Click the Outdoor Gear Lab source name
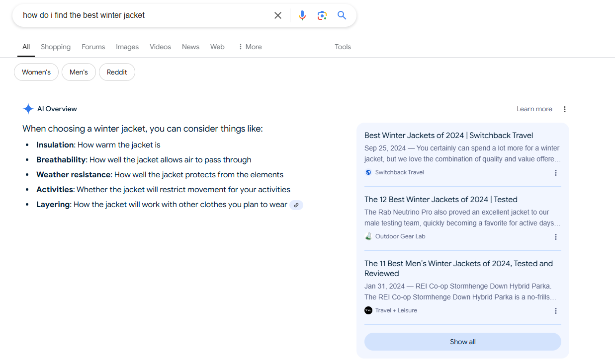The height and width of the screenshot is (364, 615). [x=400, y=236]
